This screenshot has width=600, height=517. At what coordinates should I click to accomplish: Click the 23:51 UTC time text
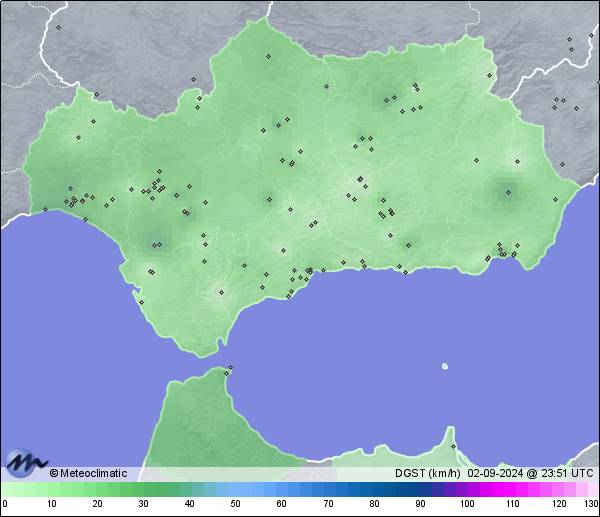point(561,473)
